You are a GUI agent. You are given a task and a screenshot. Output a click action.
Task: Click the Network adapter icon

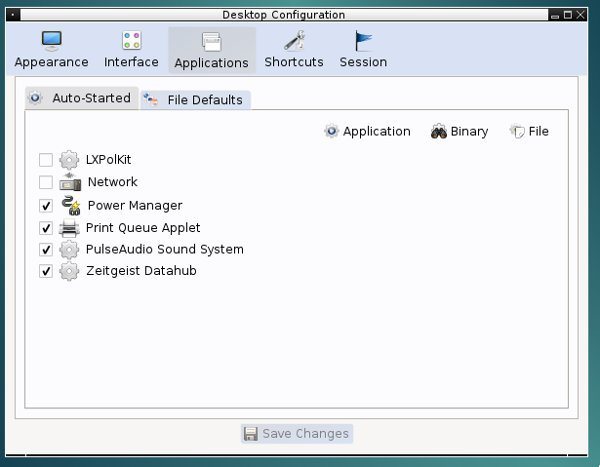pos(70,181)
